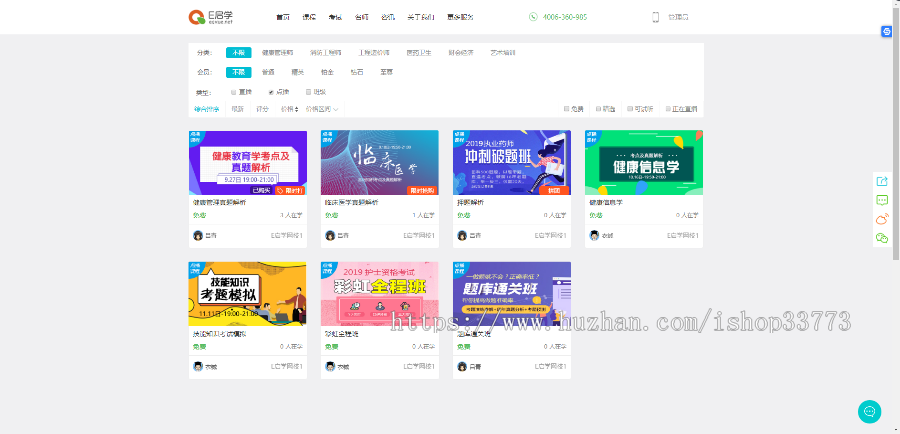Enable the checkbox between 免费 and 可试听
Image resolution: width=900 pixels, height=434 pixels.
coord(598,108)
